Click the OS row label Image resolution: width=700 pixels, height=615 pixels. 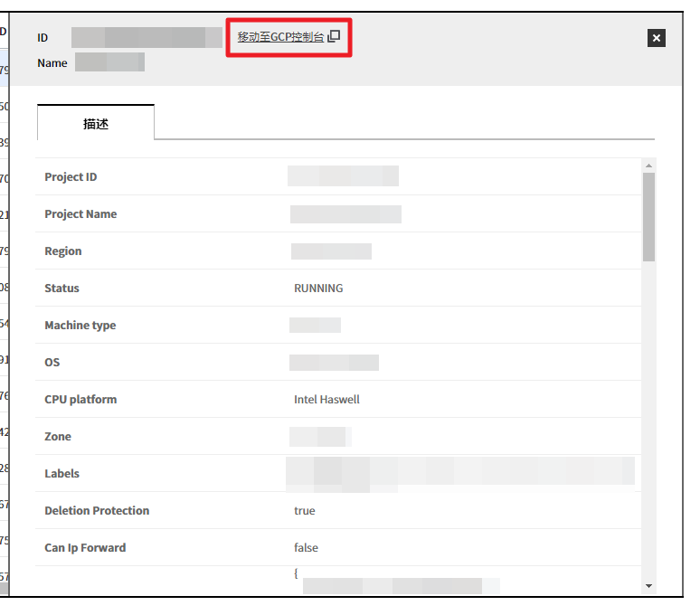(x=52, y=363)
